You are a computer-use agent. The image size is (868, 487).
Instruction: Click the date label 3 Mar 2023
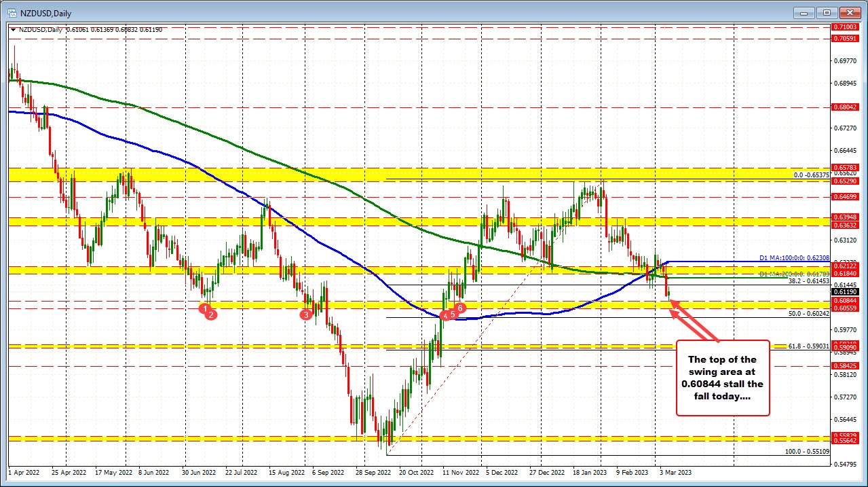675,472
